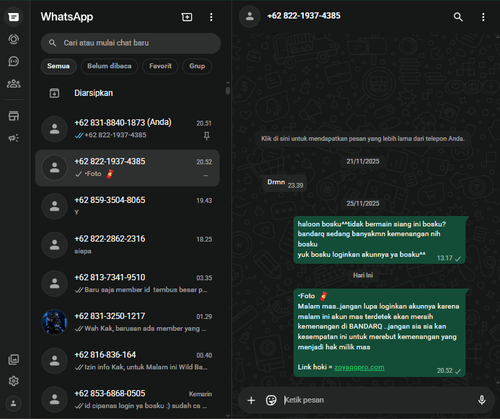Open chat +62 822-1937-4385 in the list
500x419 pixels.
tap(127, 168)
